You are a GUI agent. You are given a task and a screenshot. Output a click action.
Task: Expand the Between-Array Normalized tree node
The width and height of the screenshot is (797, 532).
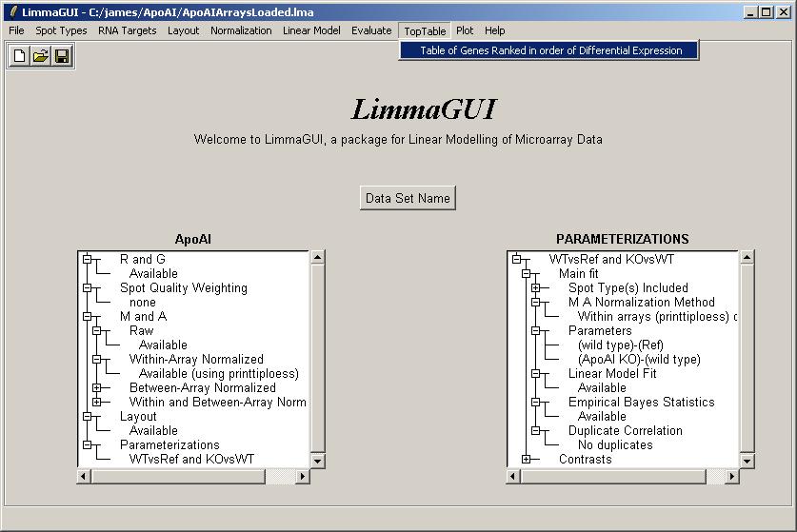96,387
